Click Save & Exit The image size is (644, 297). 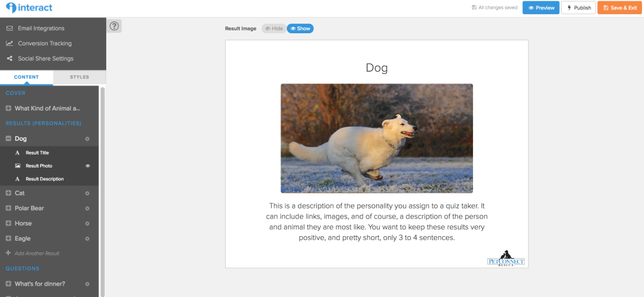619,8
